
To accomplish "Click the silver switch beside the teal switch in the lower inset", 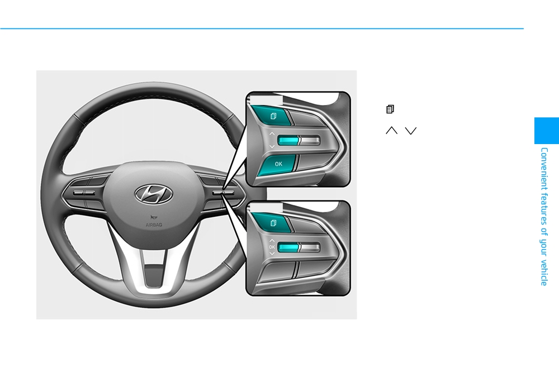I will (310, 247).
